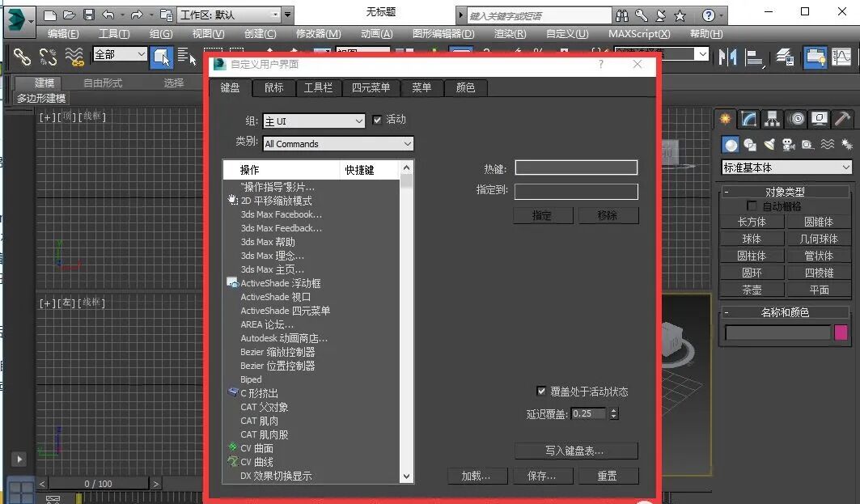Switch to the 颜色 tab in the dialog
This screenshot has width=860, height=504.
pyautogui.click(x=465, y=87)
